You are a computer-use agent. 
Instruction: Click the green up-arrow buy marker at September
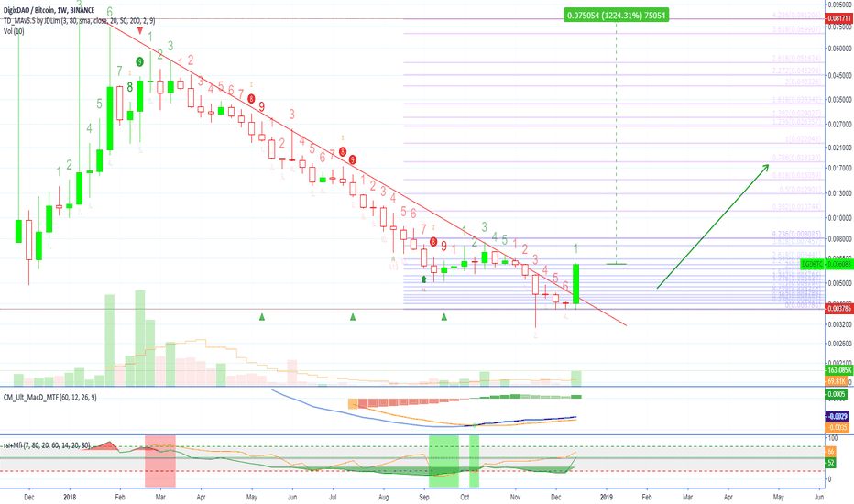coord(423,279)
